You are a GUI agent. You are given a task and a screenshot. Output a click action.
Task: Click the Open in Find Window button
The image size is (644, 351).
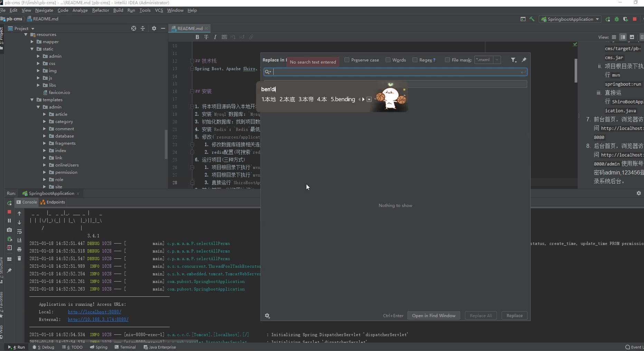pyautogui.click(x=434, y=315)
